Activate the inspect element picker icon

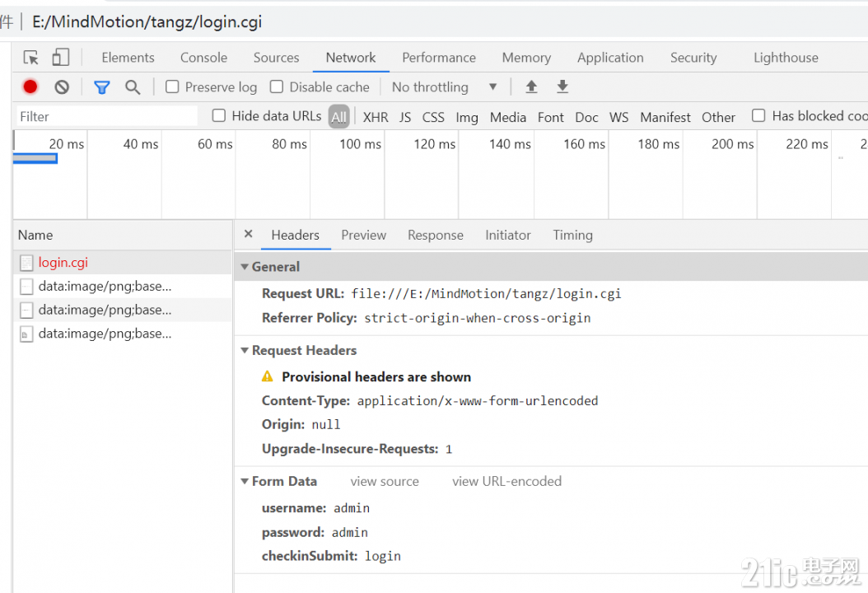(31, 58)
